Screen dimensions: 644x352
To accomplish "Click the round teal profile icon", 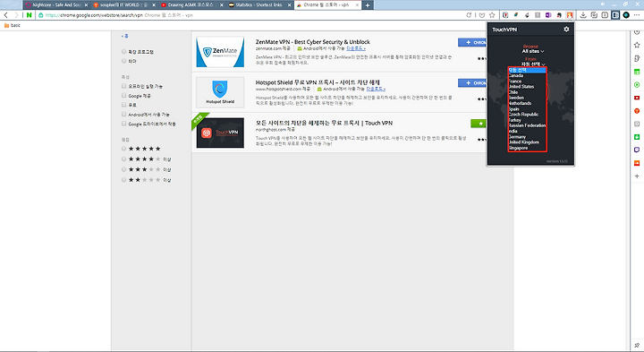I will (626, 15).
